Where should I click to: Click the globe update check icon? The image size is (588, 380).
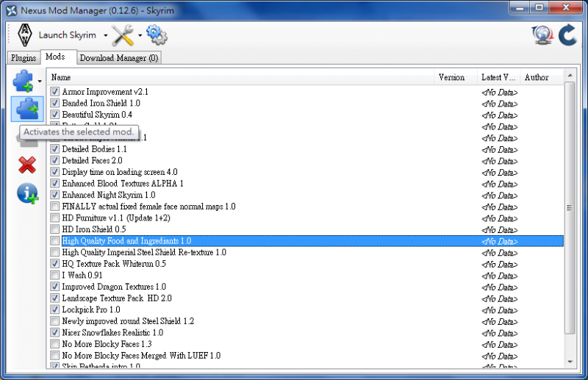542,35
